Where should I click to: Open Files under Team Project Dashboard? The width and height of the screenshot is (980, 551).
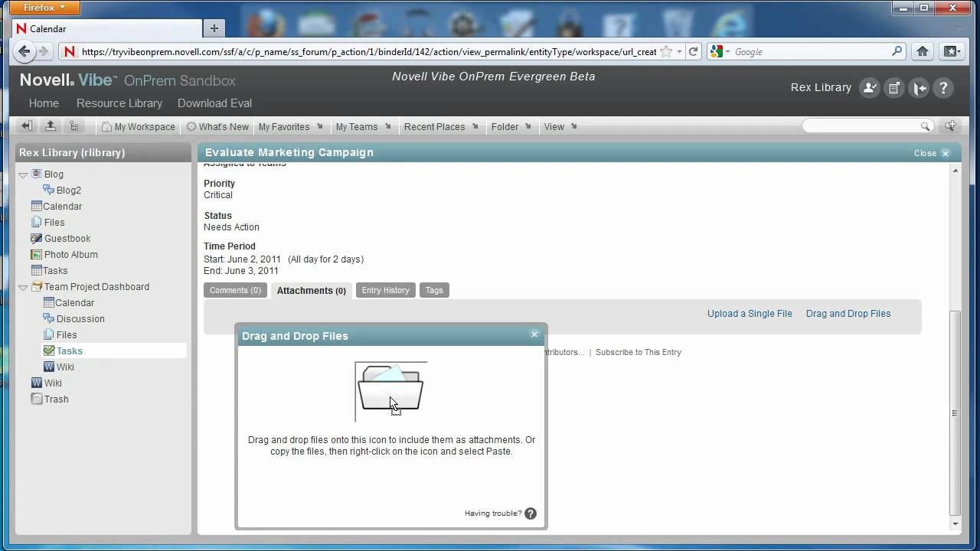[x=67, y=335]
